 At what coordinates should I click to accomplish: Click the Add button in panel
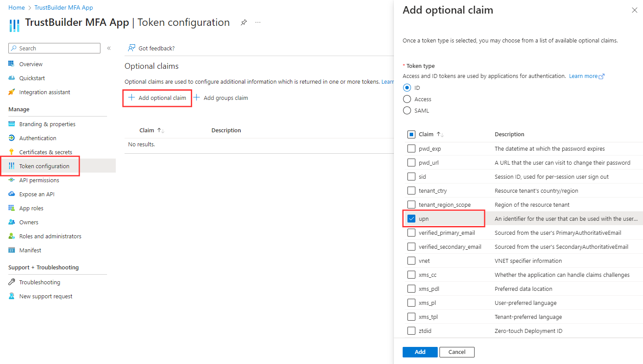coord(420,352)
